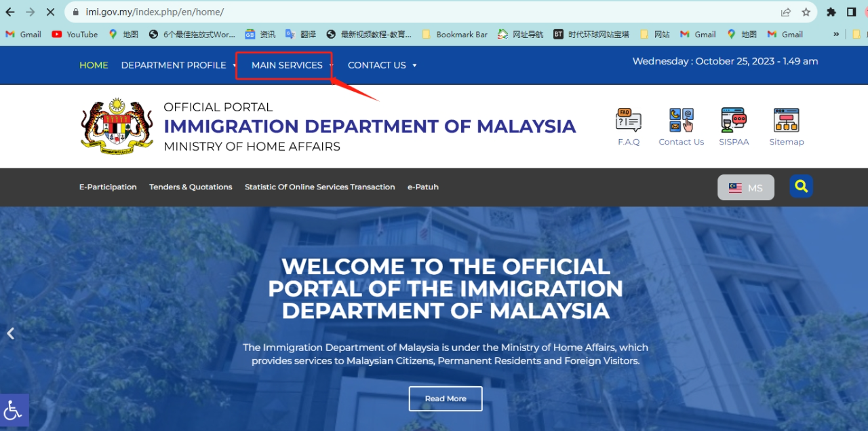Show more bookmarks with the » chevron
Image resolution: width=868 pixels, height=431 pixels.
(836, 34)
